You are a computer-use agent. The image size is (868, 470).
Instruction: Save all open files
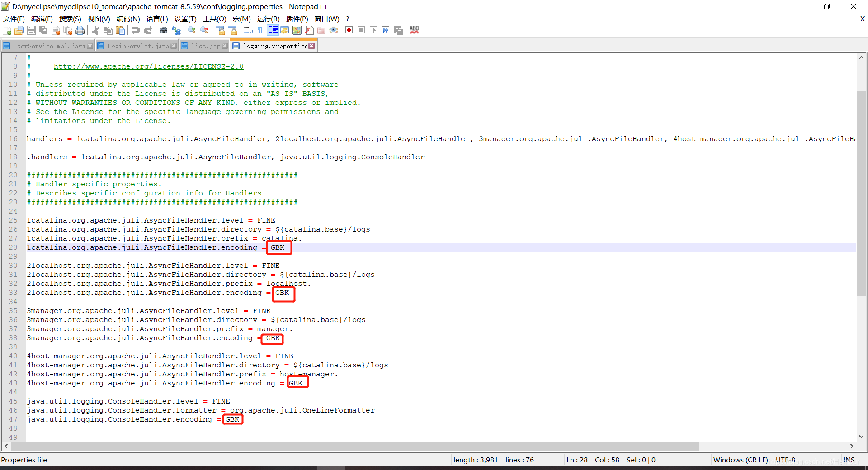click(x=43, y=30)
